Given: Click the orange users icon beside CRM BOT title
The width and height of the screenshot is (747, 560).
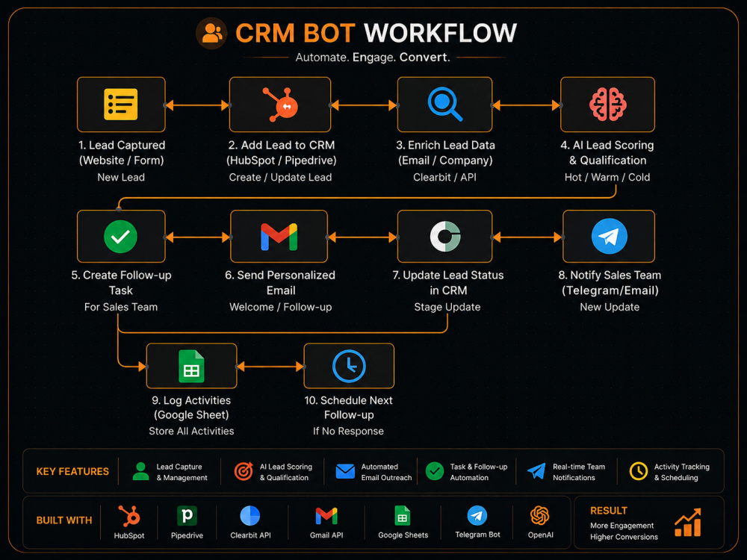Looking at the screenshot, I should click(211, 34).
